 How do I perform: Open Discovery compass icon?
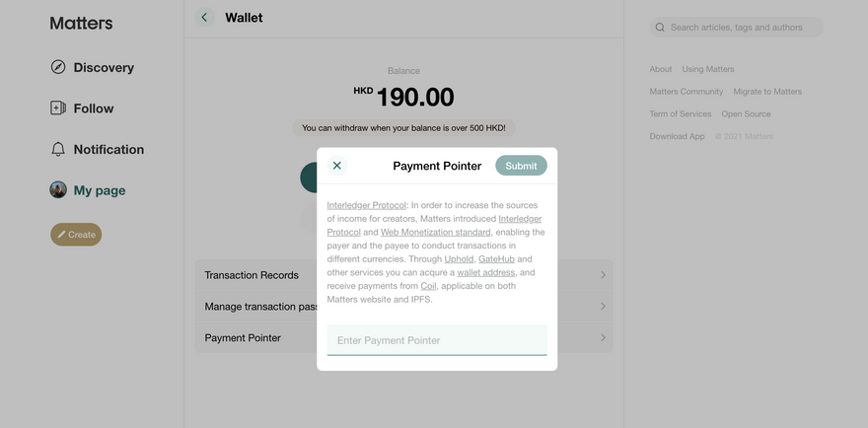tap(58, 67)
